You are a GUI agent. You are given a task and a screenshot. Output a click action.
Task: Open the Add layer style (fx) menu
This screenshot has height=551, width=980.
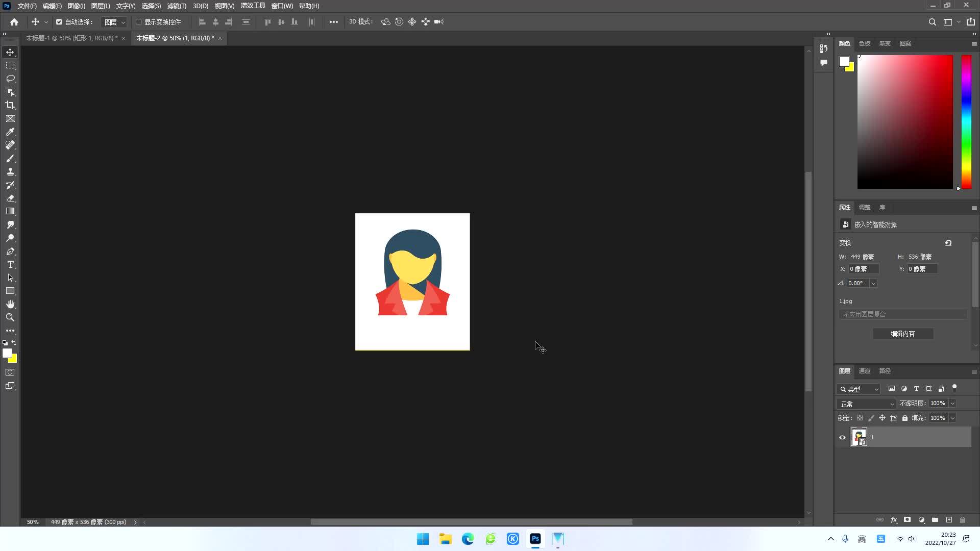coord(894,519)
